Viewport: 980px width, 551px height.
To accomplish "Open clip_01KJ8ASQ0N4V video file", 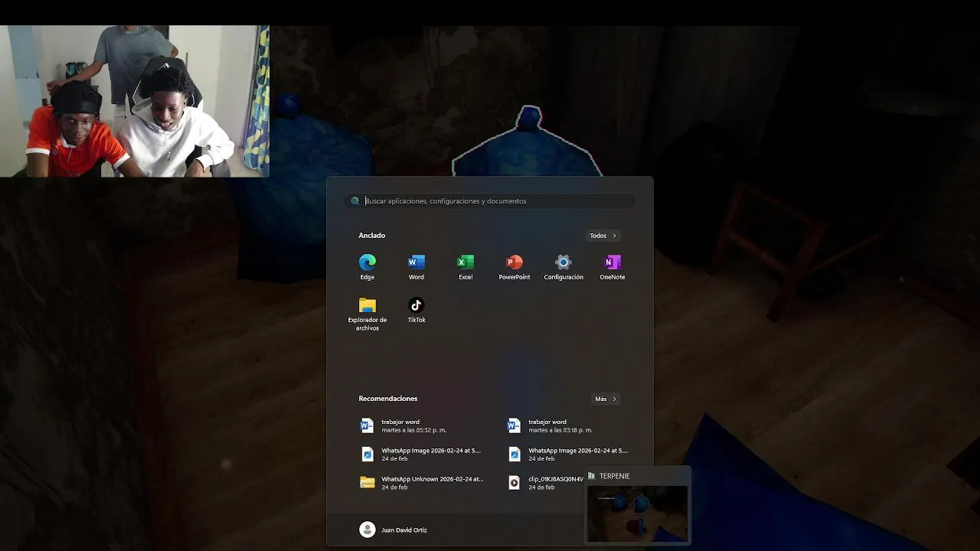I will pyautogui.click(x=545, y=483).
